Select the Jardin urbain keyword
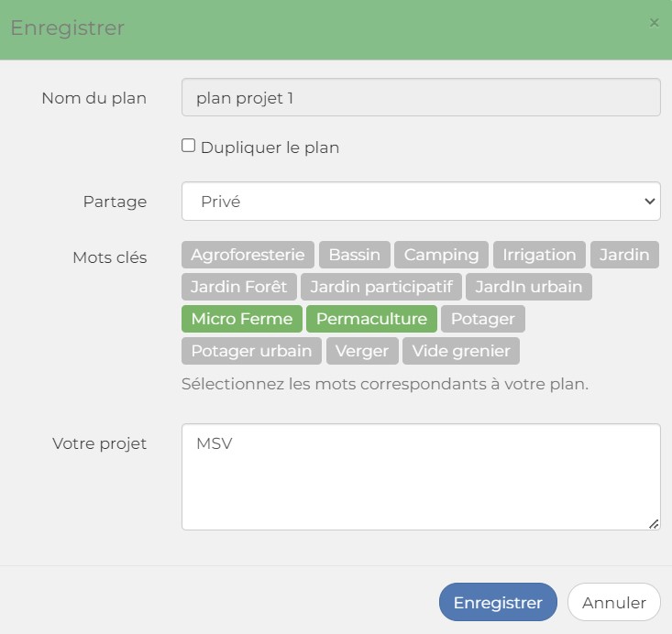Image resolution: width=672 pixels, height=634 pixels. pyautogui.click(x=529, y=287)
